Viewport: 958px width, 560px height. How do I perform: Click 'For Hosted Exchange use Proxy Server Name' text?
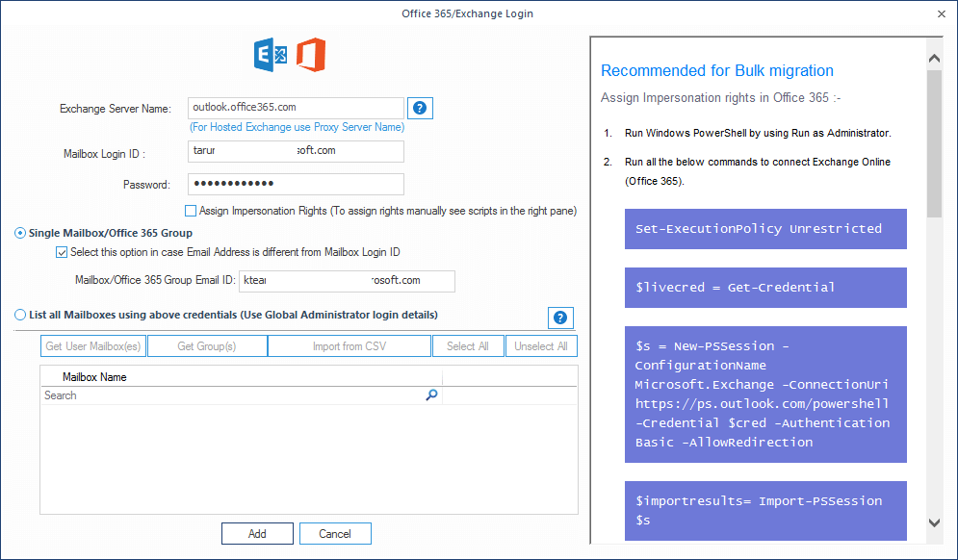point(297,127)
